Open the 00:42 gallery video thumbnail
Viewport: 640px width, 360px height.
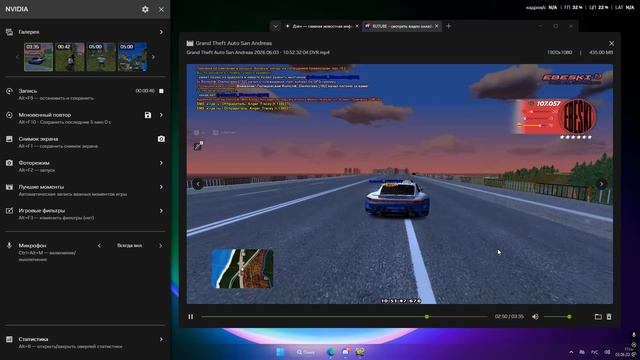click(x=70, y=57)
